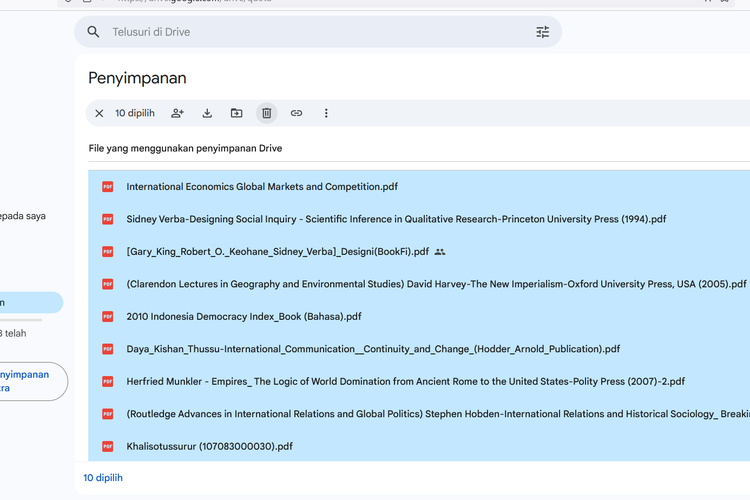Click the Penyimpanan page heading
The image size is (750, 500).
coord(137,78)
